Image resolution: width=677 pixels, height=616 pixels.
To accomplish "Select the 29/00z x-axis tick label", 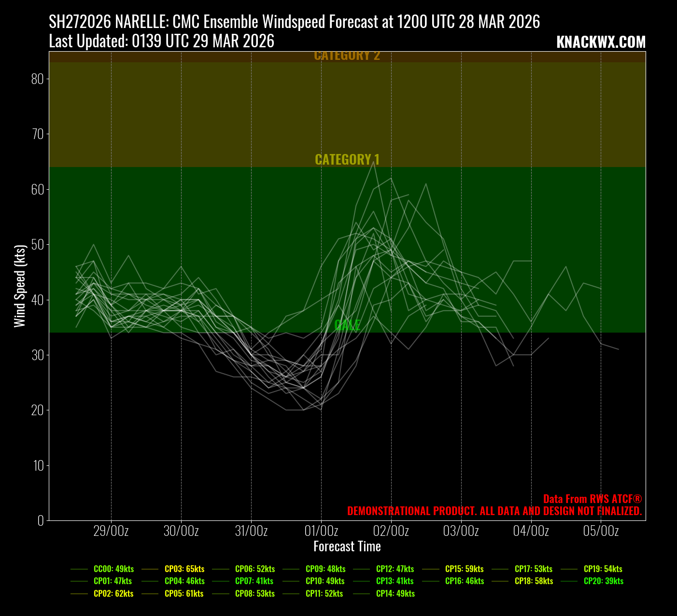I will pyautogui.click(x=111, y=531).
